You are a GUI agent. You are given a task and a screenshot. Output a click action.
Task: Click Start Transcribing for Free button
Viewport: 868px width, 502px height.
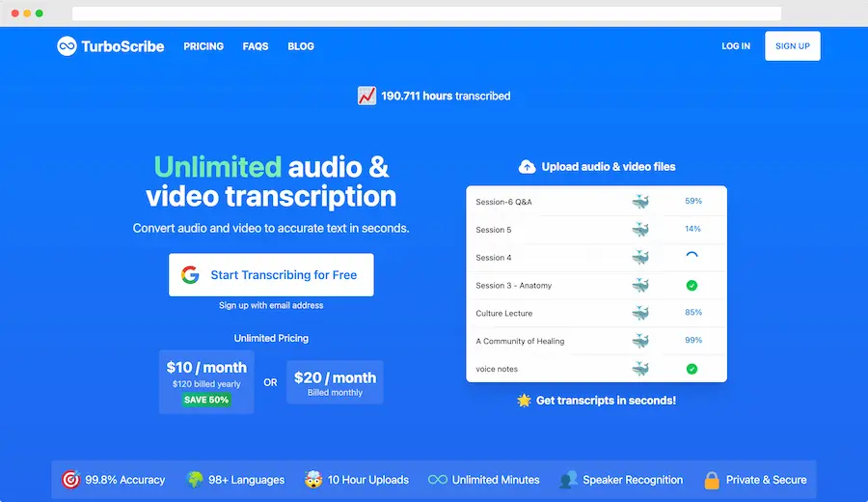[x=271, y=275]
